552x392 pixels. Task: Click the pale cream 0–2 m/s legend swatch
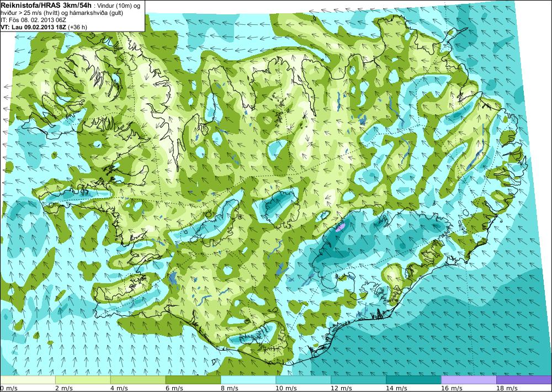pos(28,380)
